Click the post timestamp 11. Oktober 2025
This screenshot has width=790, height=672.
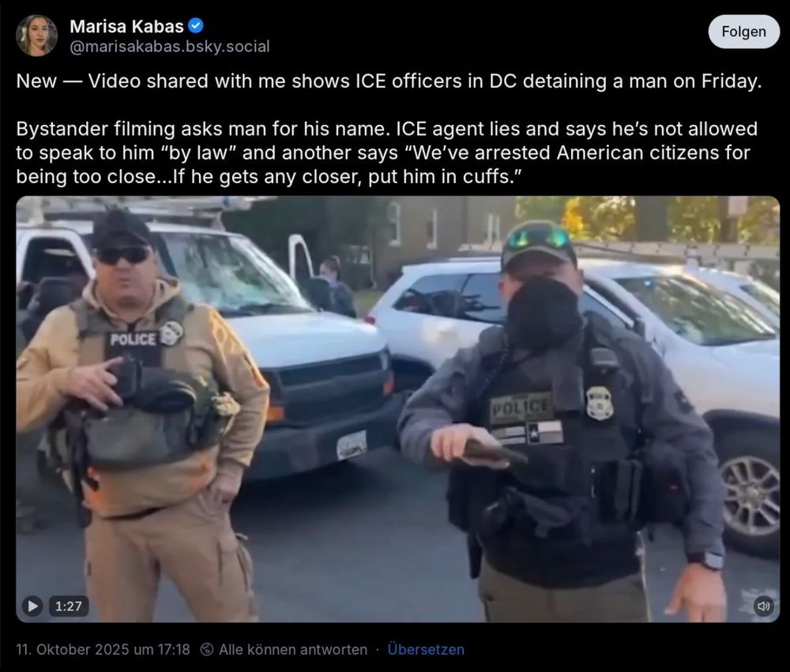pos(103,649)
